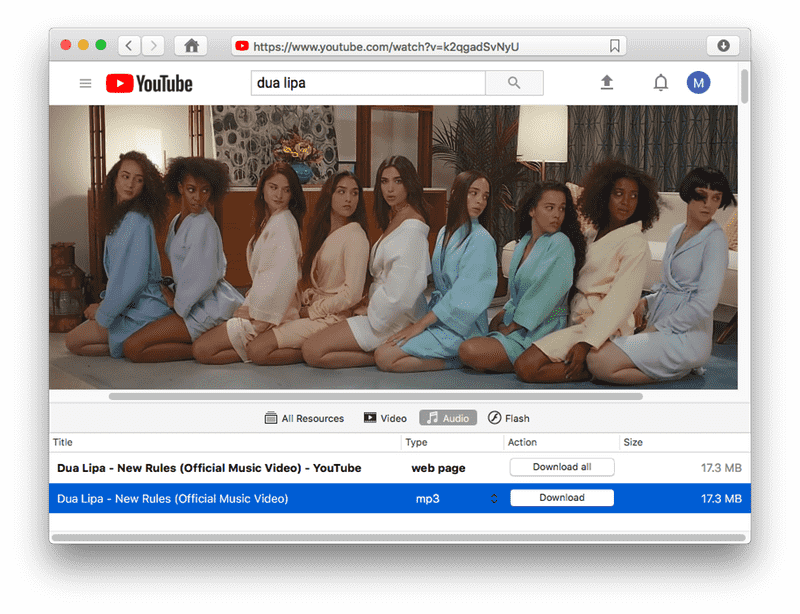
Task: Open the account menu via the M avatar
Action: [x=698, y=83]
